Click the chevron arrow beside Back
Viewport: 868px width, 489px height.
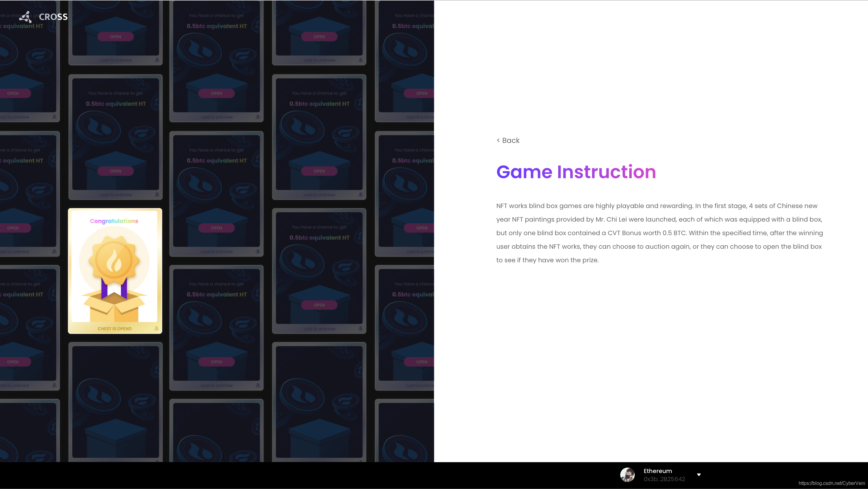[498, 140]
